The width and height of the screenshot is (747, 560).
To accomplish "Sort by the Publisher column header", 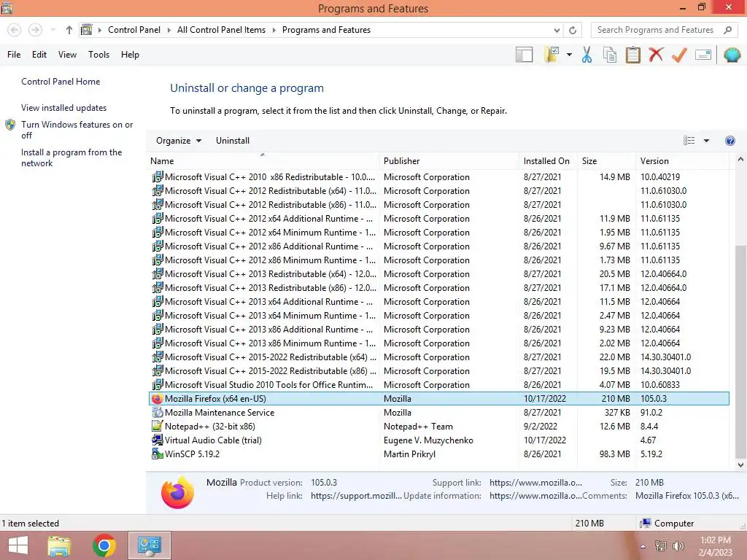I will 449,161.
